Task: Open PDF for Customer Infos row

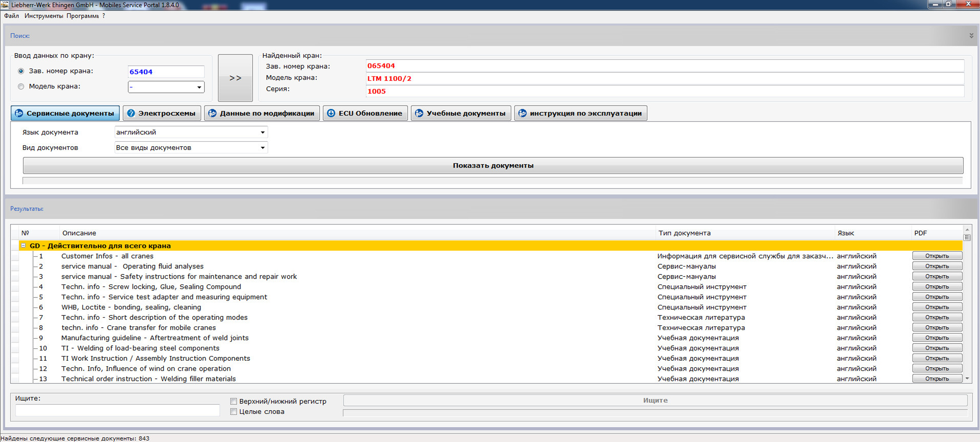Action: [x=937, y=256]
